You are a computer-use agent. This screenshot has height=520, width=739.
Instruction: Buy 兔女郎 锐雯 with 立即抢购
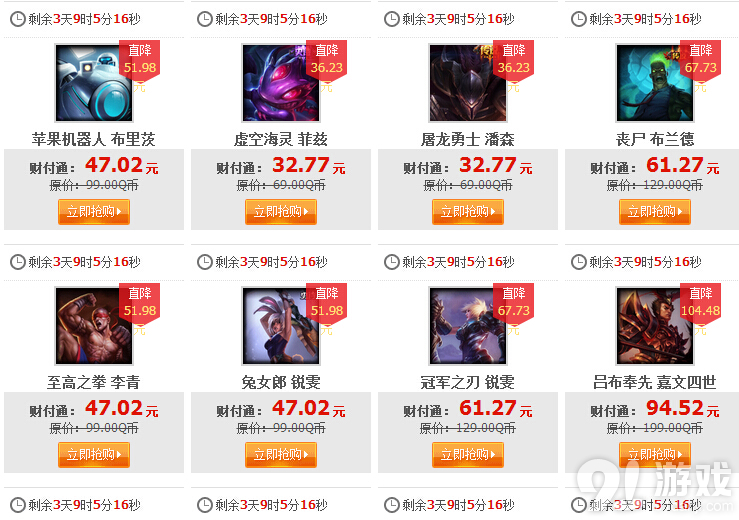[281, 455]
